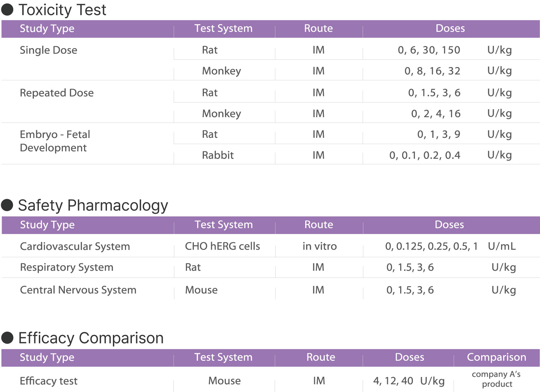Click the Safety Pharmacology bullet icon
Image resolution: width=540 pixels, height=392 pixels.
(7, 205)
